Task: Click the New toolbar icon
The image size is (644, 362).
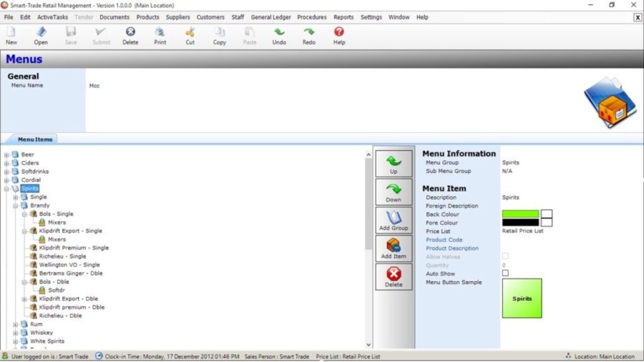Action: (11, 36)
